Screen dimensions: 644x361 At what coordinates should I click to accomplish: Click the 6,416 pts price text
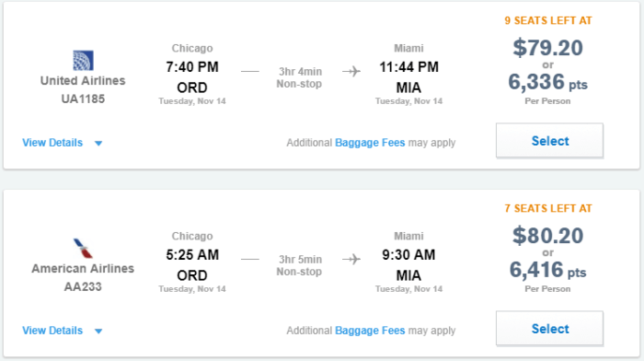tap(547, 270)
